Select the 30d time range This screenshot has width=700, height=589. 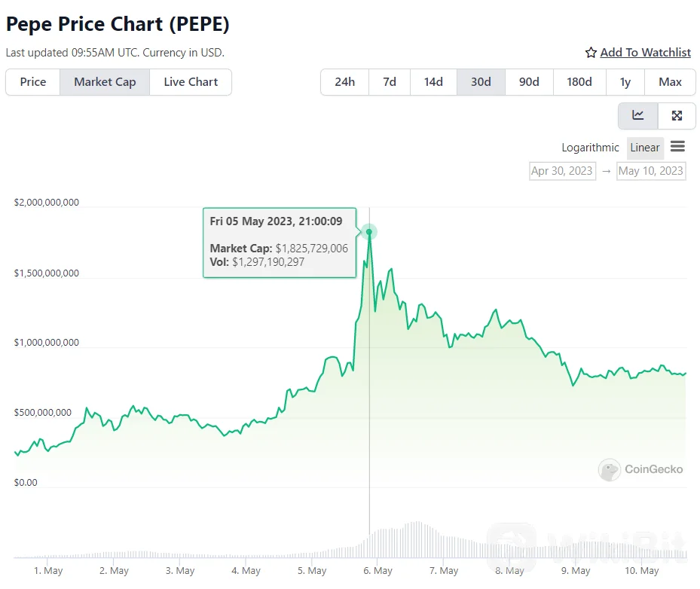(x=481, y=82)
